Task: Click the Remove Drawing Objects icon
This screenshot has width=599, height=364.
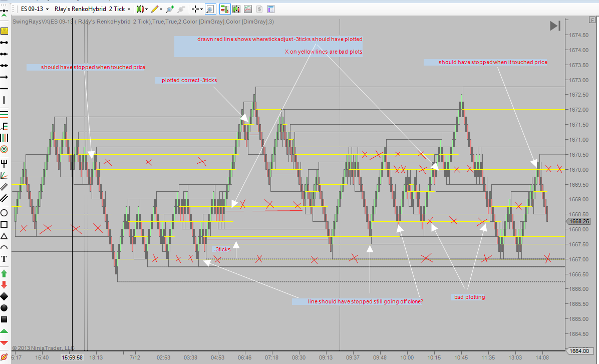Action: click(x=4, y=357)
